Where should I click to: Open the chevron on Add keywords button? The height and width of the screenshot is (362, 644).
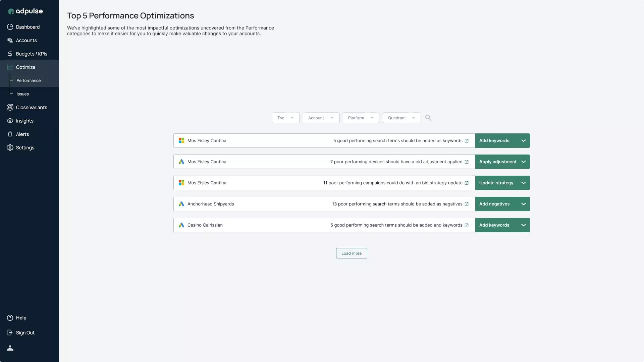524,140
